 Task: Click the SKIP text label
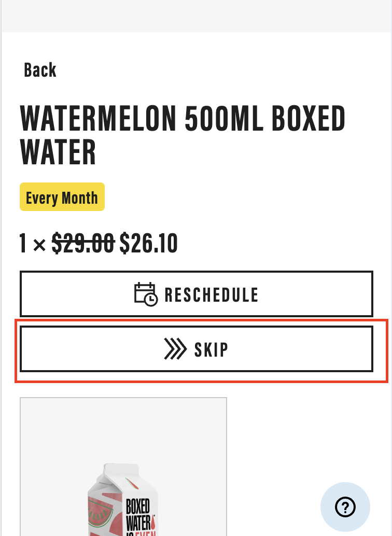(x=211, y=349)
